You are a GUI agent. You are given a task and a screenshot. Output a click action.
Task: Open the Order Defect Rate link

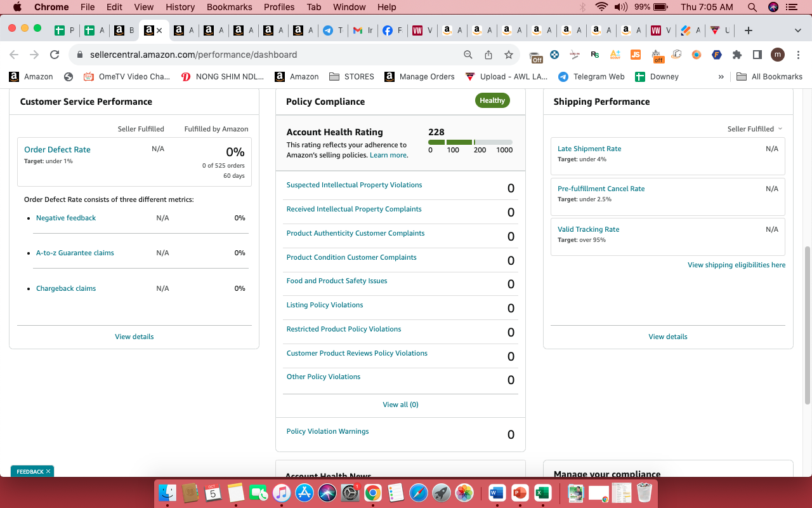[x=57, y=150]
